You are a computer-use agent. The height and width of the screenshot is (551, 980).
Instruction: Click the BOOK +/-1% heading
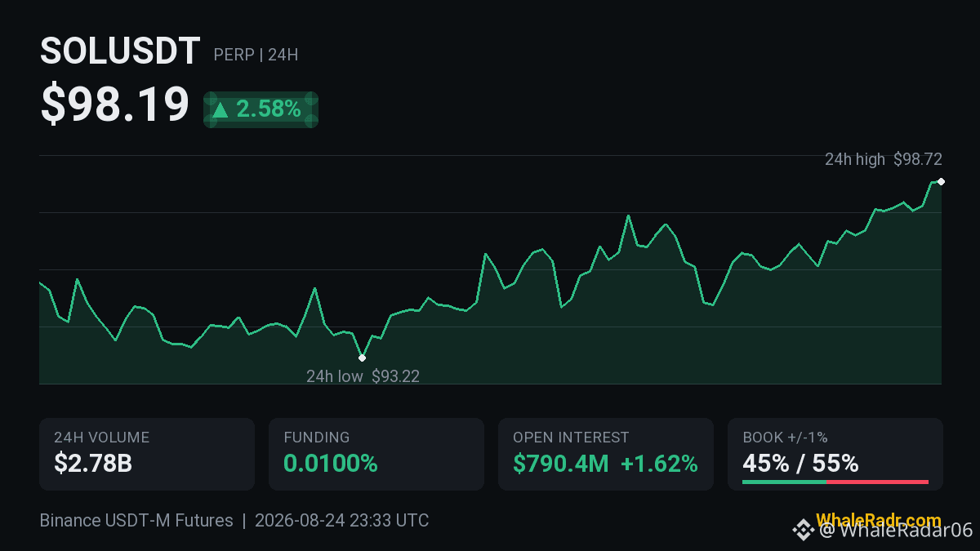(786, 438)
